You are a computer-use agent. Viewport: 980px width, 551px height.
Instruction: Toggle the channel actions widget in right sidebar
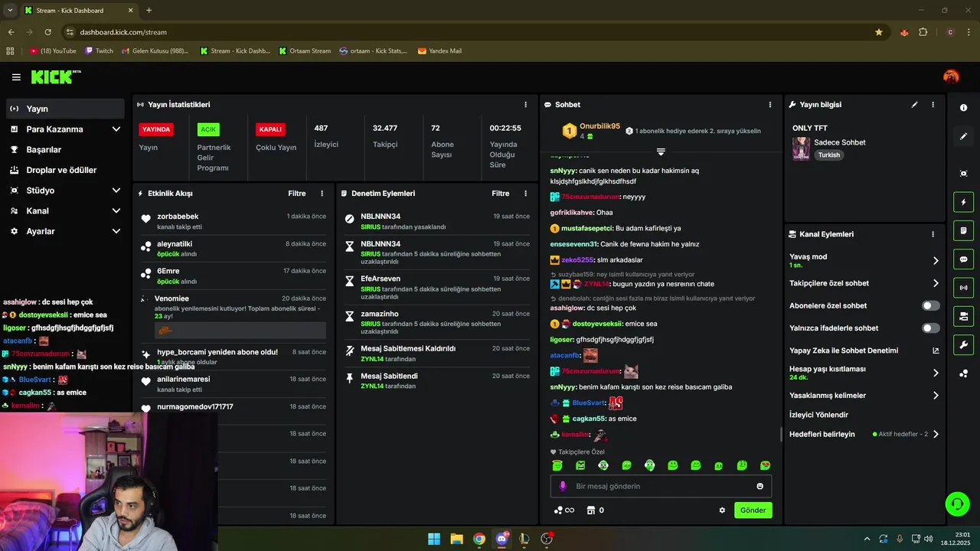tap(963, 316)
